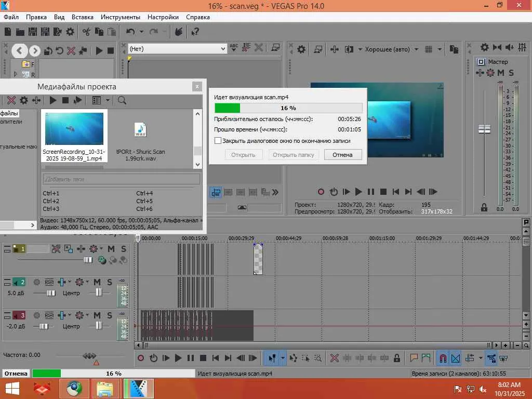Click the project properties gear in main toolbar
This screenshot has width=532, height=399.
coord(70,32)
